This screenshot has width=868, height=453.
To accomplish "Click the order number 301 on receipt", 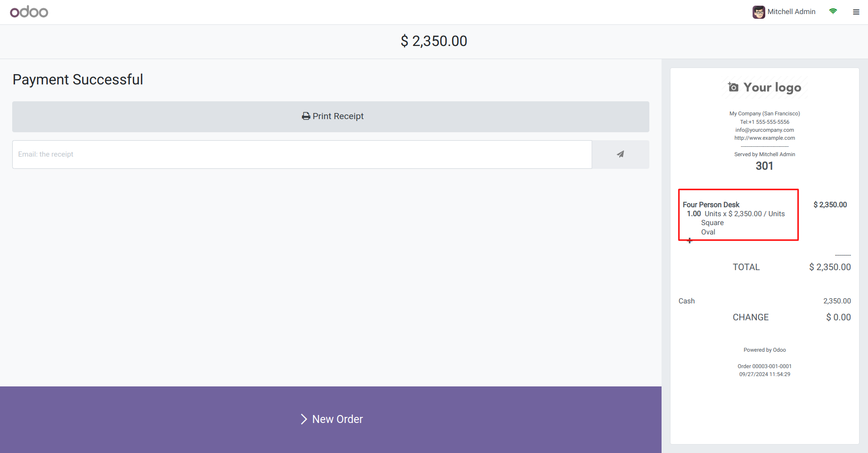I will click(x=764, y=166).
